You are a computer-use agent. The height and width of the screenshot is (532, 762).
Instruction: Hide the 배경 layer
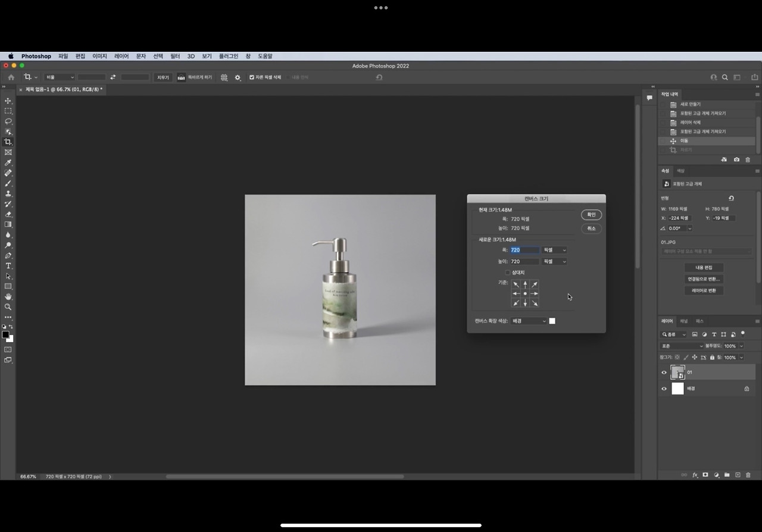coord(664,389)
